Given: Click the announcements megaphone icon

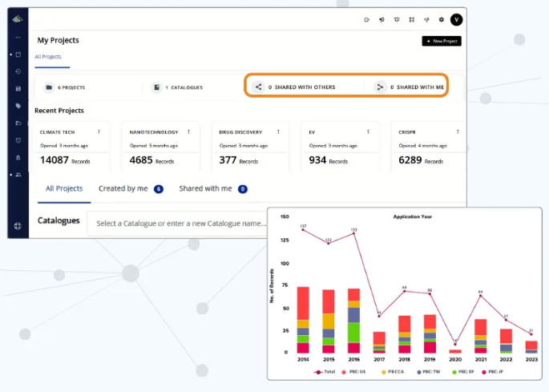Looking at the screenshot, I should click(x=381, y=19).
